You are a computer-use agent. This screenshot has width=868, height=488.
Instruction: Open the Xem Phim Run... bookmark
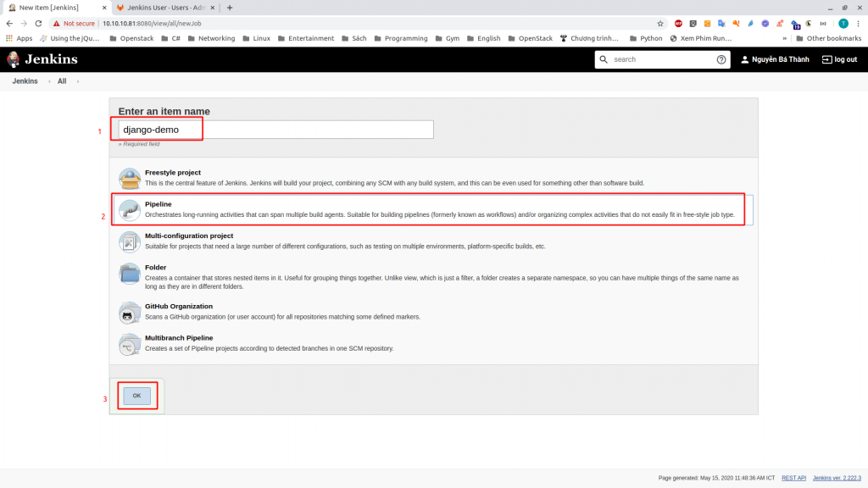(701, 38)
